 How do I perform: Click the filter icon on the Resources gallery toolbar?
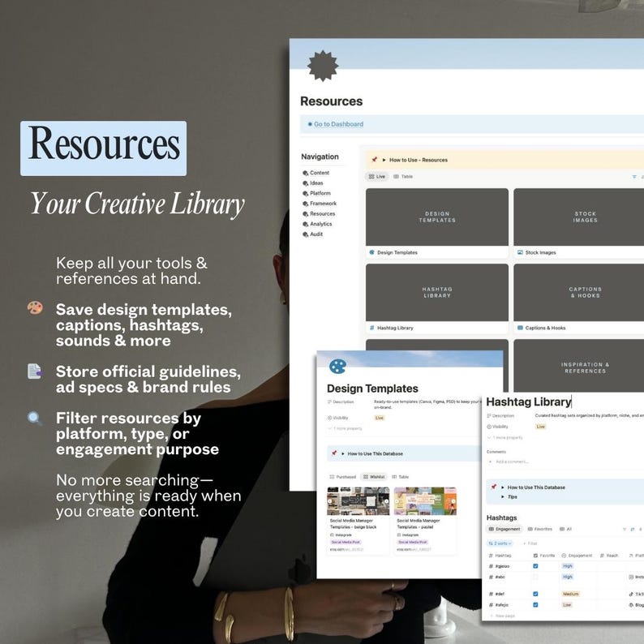(x=634, y=177)
